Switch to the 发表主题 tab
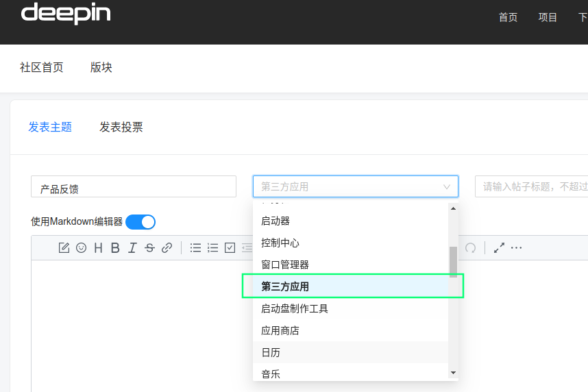The image size is (588, 392). (x=50, y=127)
